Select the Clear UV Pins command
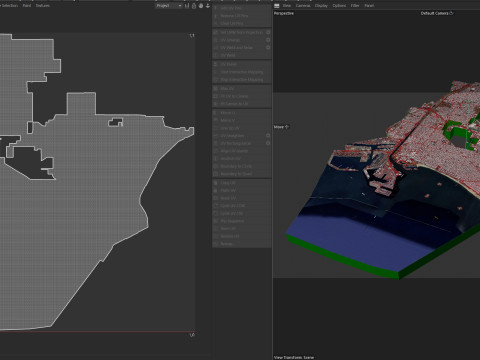 click(242, 23)
